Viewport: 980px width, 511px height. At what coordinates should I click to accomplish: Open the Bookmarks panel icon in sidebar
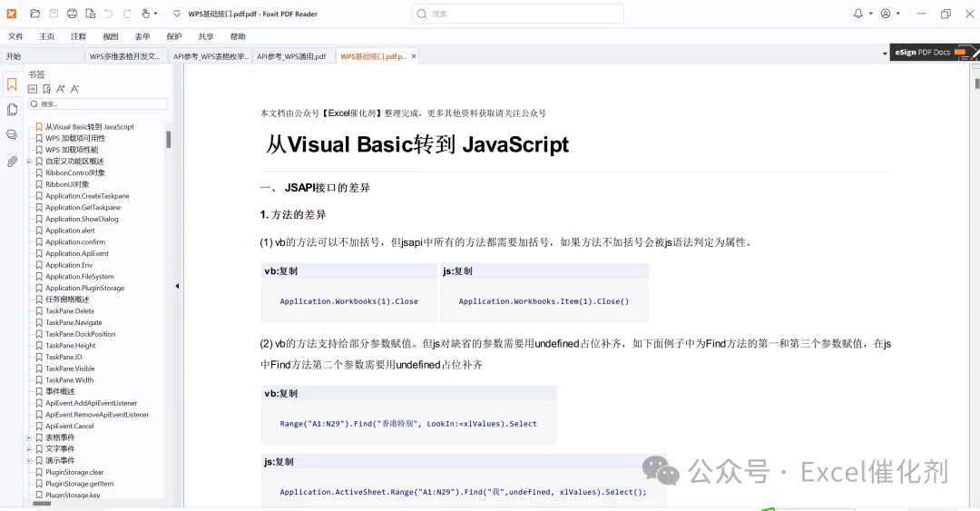point(12,84)
